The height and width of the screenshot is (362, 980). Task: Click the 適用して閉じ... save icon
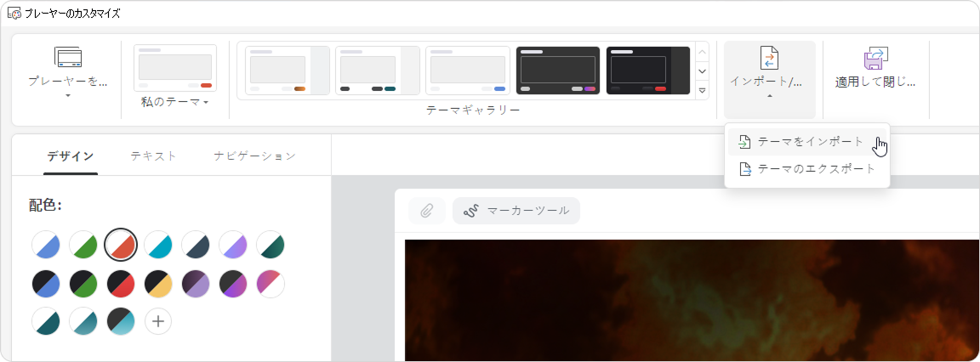click(x=875, y=58)
